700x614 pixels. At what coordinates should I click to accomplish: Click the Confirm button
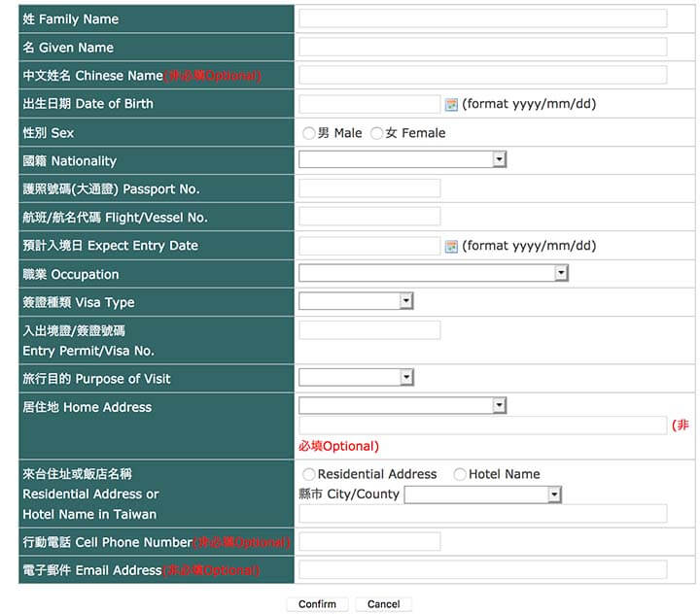[317, 604]
